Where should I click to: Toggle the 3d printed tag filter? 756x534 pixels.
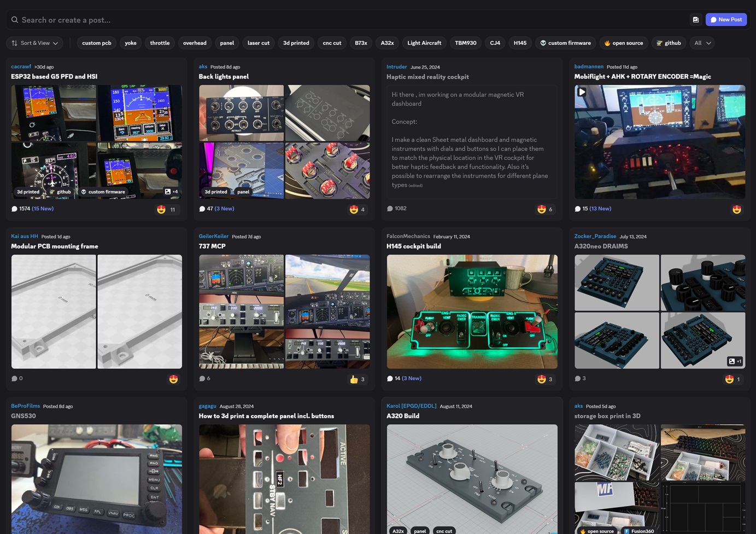tap(296, 43)
